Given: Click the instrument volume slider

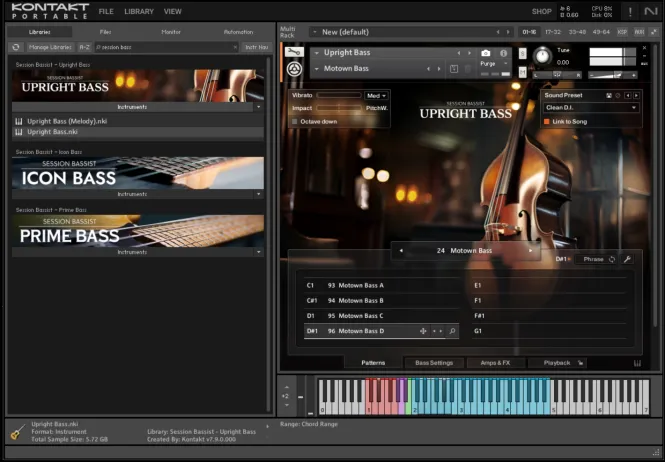Looking at the screenshot, I should [x=612, y=75].
